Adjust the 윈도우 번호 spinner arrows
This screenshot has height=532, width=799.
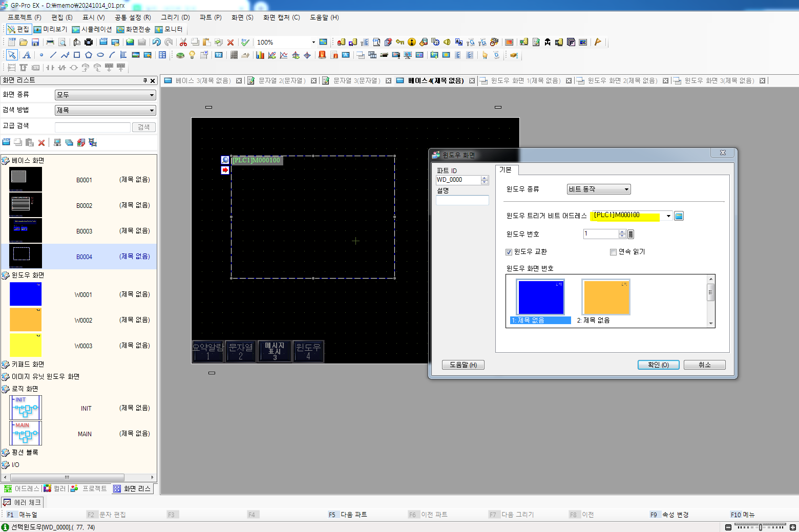(622, 234)
